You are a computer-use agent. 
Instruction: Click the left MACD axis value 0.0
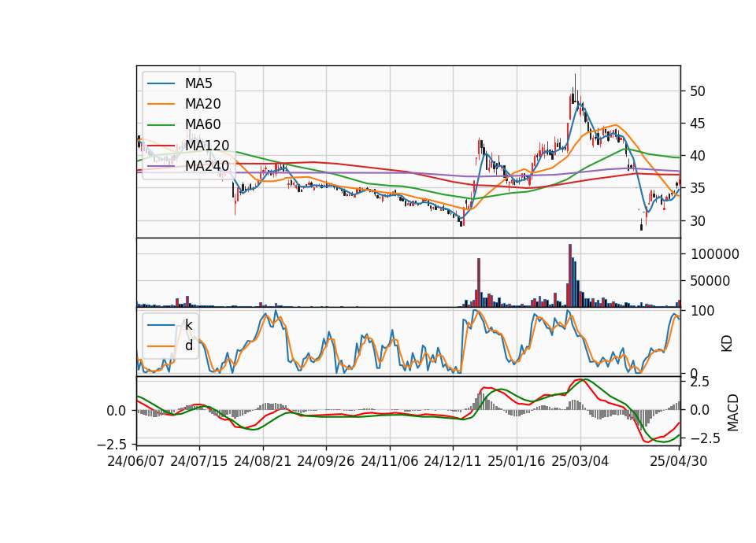(117, 411)
